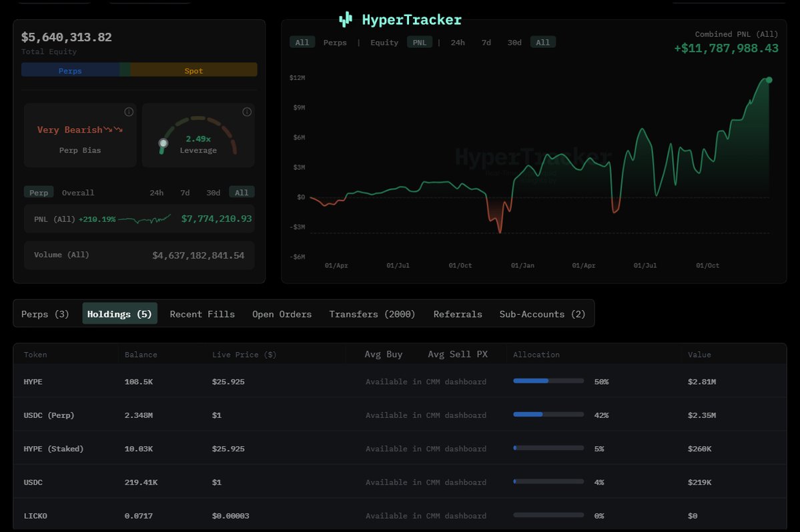Choose 7d range above the PNL chart
The height and width of the screenshot is (532, 800).
click(486, 43)
